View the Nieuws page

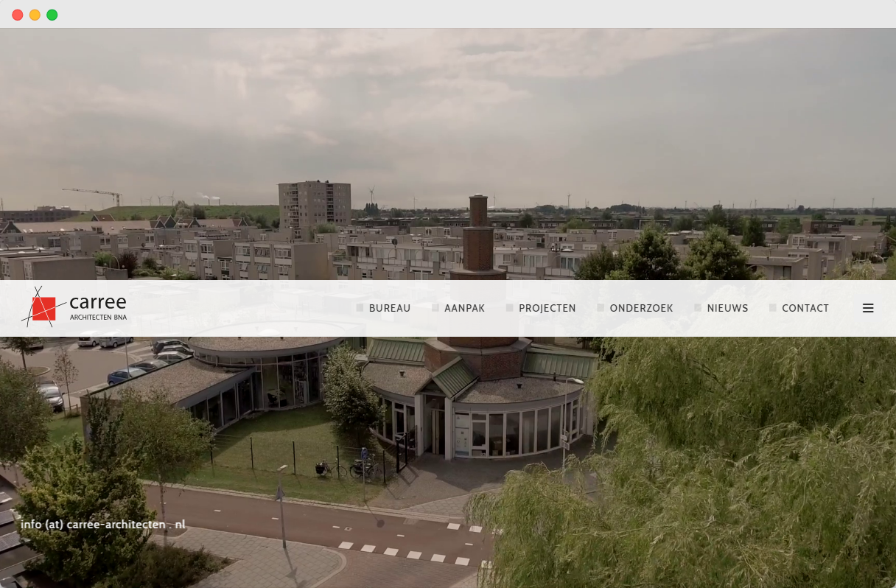[x=727, y=308]
